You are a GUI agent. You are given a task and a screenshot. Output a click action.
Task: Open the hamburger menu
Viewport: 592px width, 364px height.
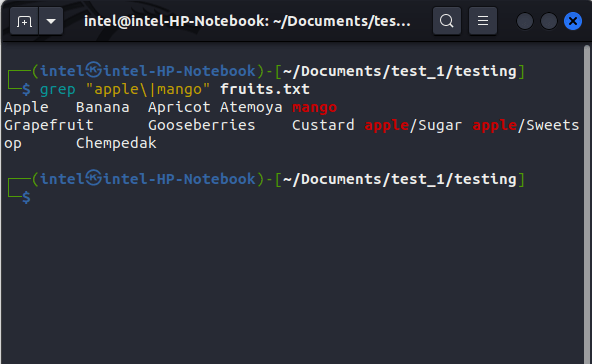point(483,21)
